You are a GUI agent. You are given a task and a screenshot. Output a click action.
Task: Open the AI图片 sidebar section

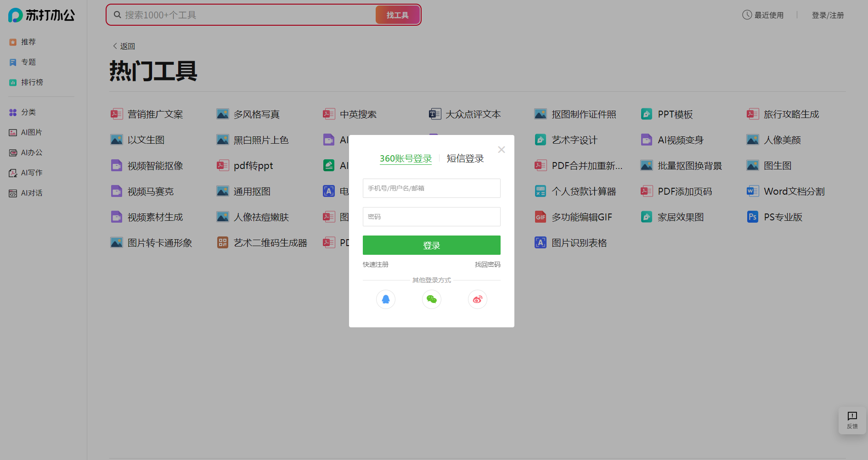(31, 132)
